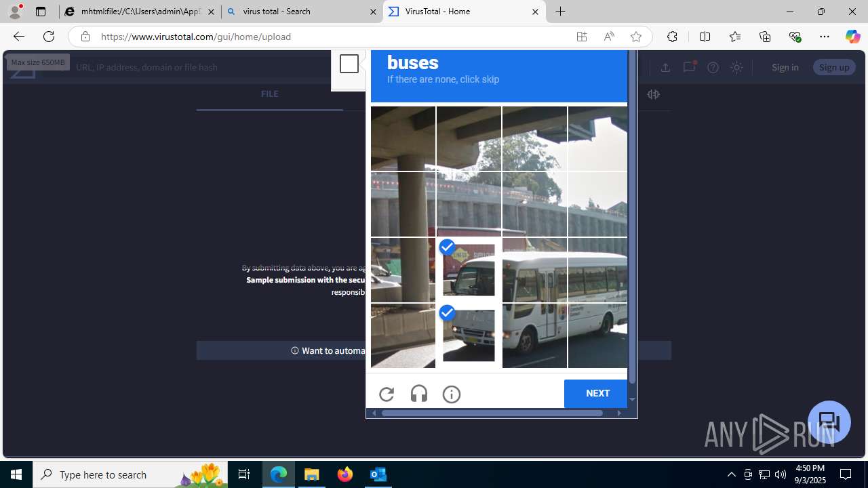868x488 pixels.
Task: Click the reCAPTCHA refresh challenge icon
Action: pos(387,394)
